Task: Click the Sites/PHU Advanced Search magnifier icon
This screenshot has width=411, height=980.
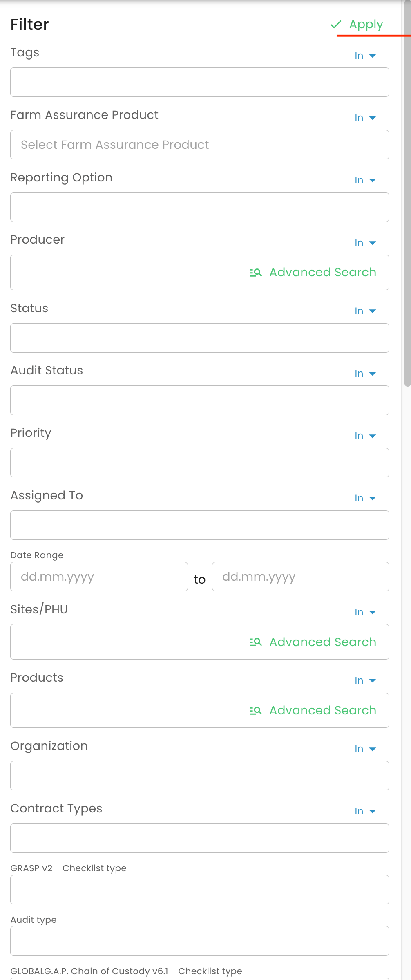Action: [255, 642]
